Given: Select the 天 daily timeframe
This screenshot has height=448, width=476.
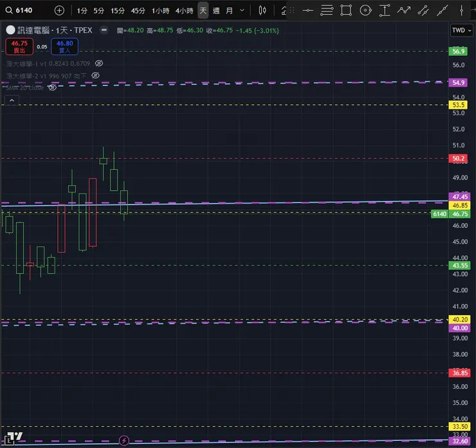Looking at the screenshot, I should pyautogui.click(x=203, y=11).
